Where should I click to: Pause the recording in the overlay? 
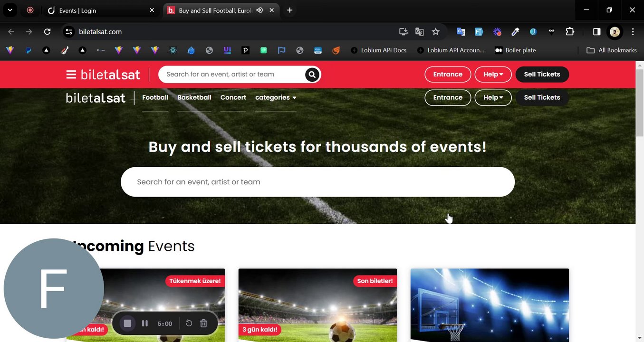tap(145, 323)
